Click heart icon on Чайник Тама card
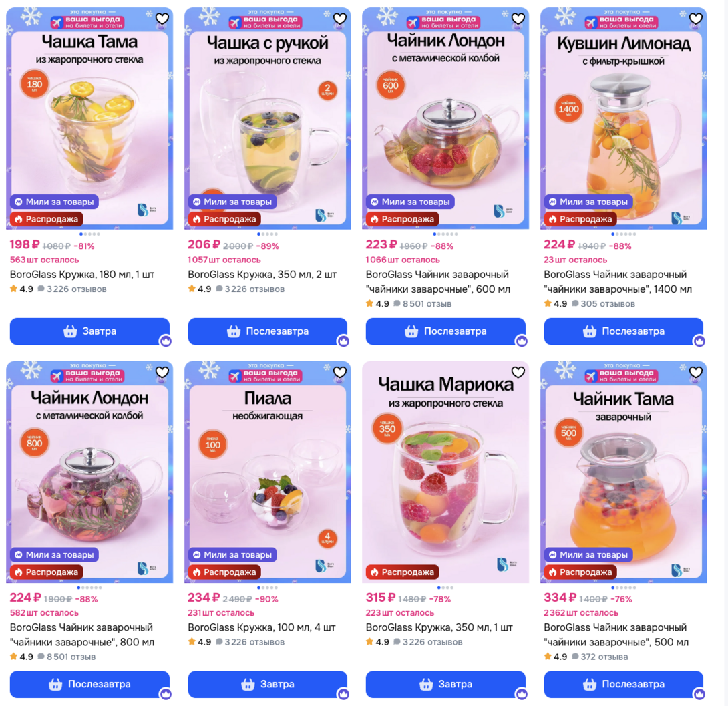Viewport: 728px width, 706px height. click(695, 372)
